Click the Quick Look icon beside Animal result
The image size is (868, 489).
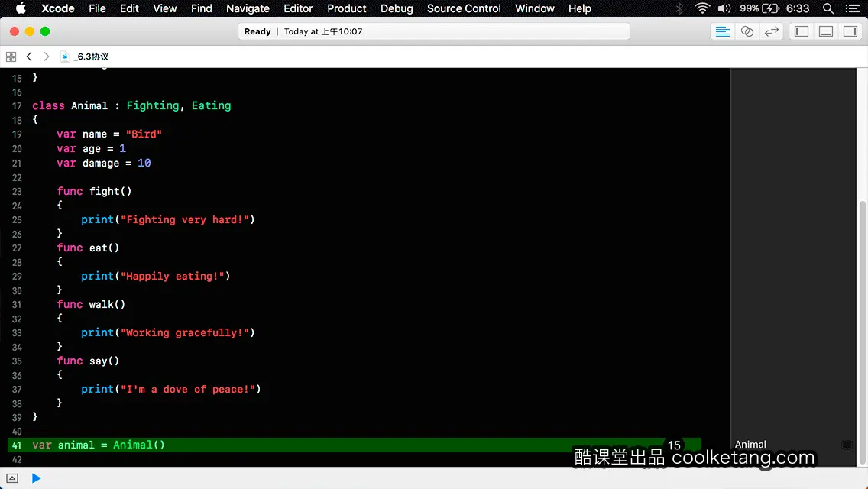[x=847, y=445]
